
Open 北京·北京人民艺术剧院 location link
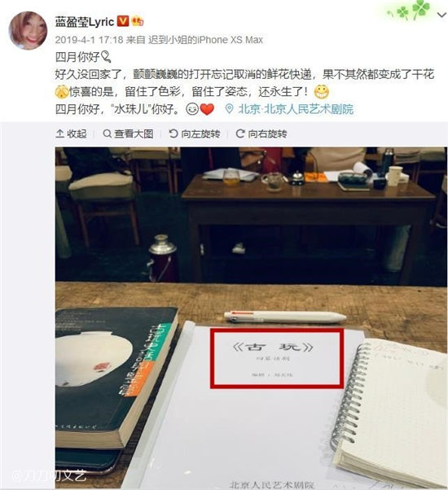(x=296, y=109)
